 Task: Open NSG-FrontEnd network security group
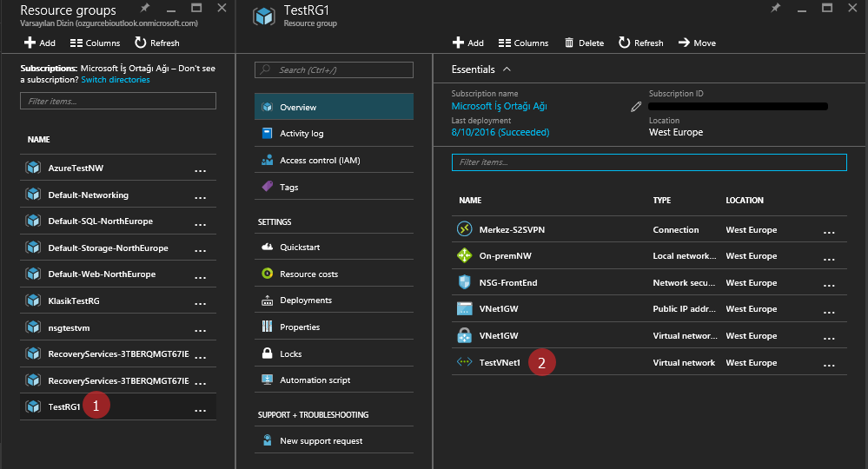coord(649,282)
